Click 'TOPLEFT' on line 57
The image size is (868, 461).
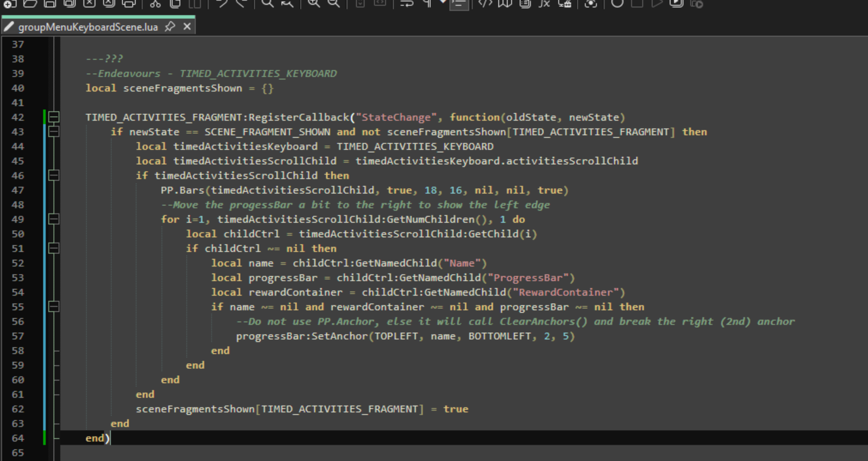coord(396,336)
